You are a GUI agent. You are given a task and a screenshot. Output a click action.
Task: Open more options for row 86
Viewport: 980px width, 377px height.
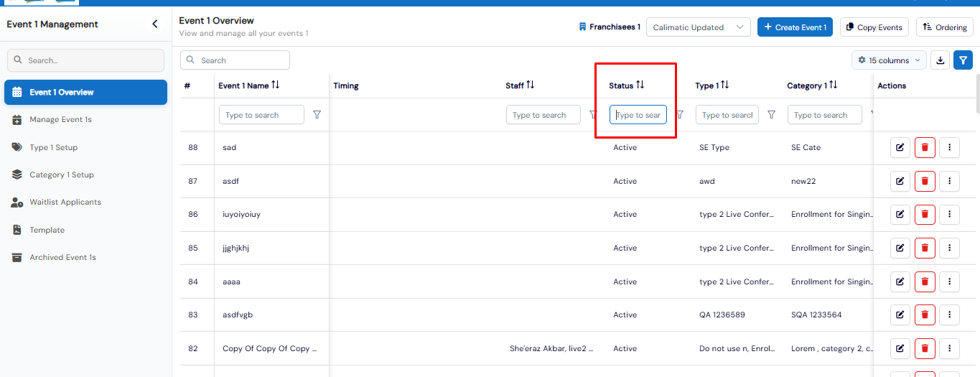coord(949,214)
